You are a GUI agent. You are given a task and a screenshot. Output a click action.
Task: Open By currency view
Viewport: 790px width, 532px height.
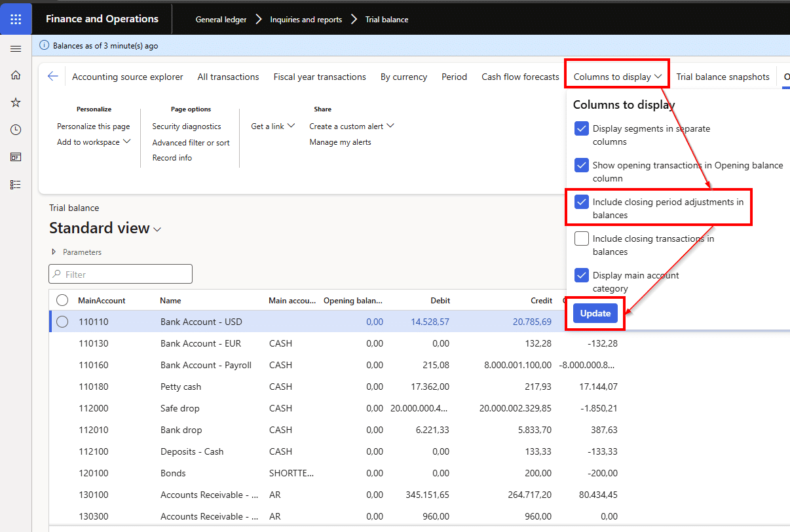404,77
